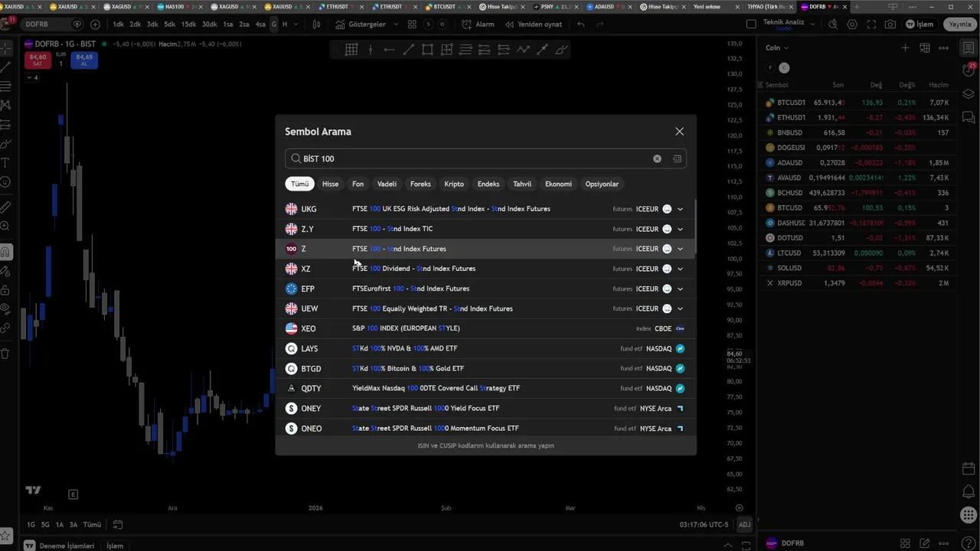Select the Fon filter tab
This screenshot has width=980, height=551.
coord(358,184)
